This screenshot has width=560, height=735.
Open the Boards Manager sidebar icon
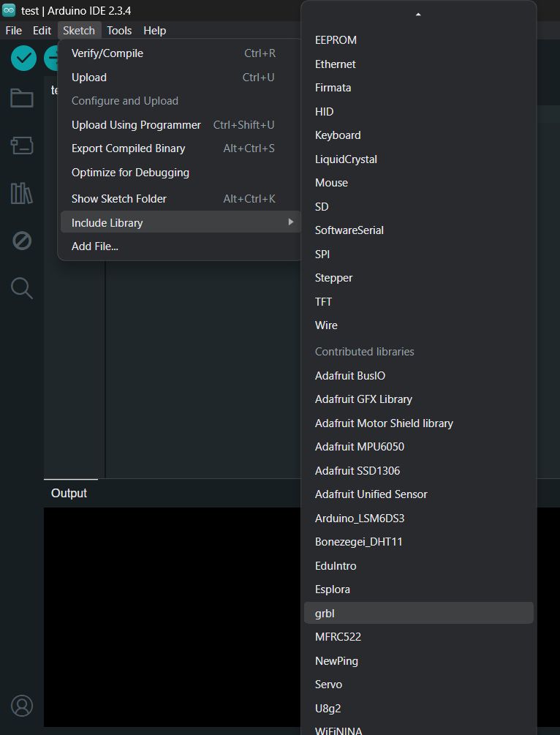(21, 146)
